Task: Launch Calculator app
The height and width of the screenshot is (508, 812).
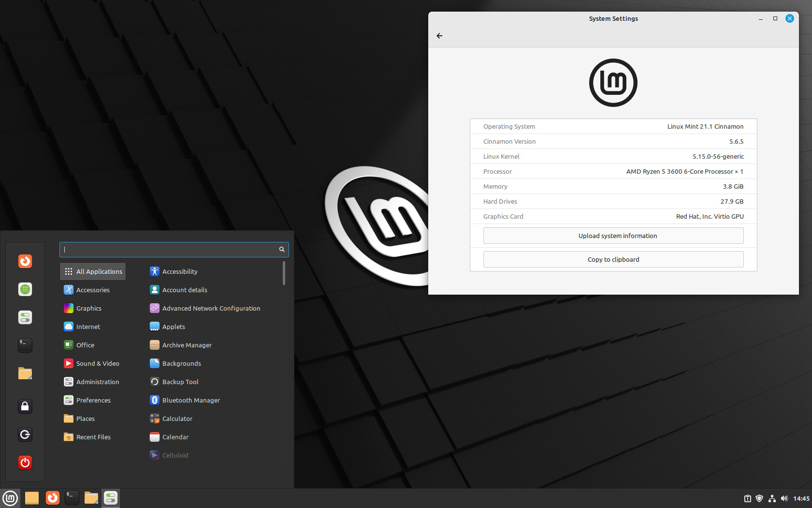Action: (x=171, y=418)
